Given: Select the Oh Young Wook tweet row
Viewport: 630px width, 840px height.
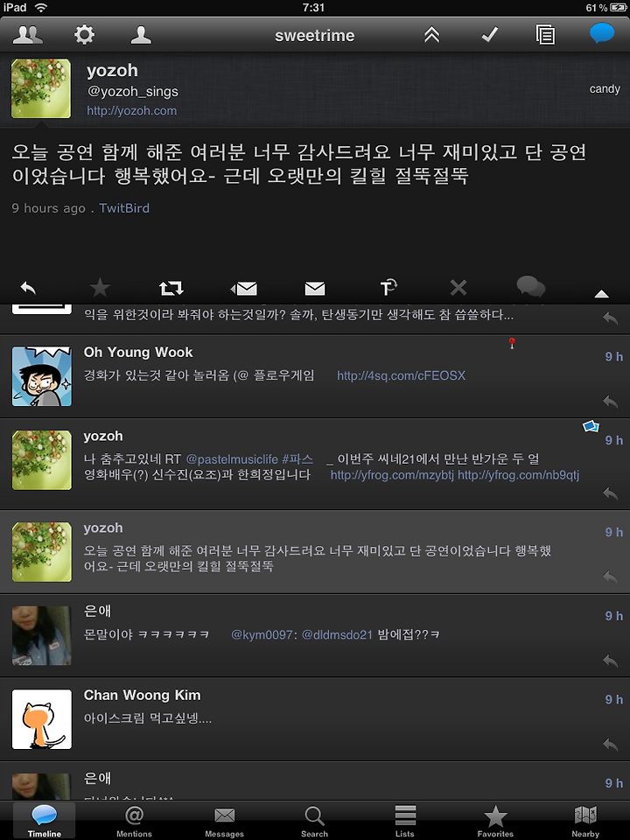Looking at the screenshot, I should (x=315, y=376).
